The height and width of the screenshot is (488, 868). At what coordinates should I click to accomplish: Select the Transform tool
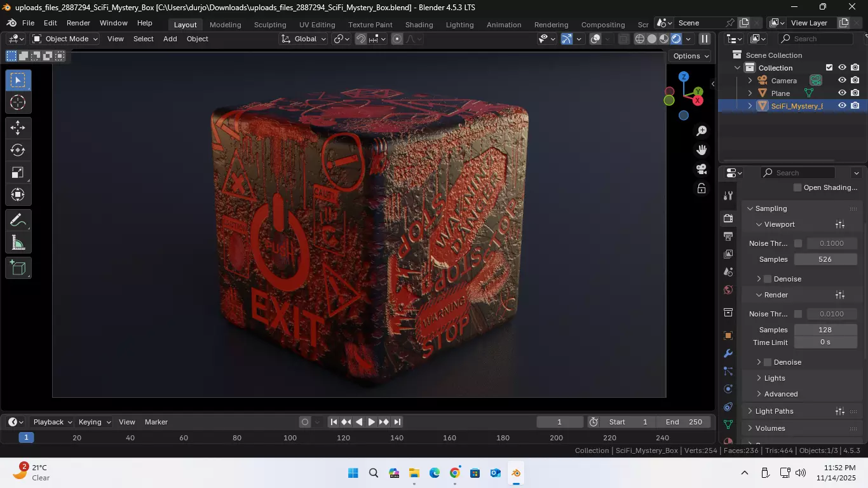tap(18, 194)
